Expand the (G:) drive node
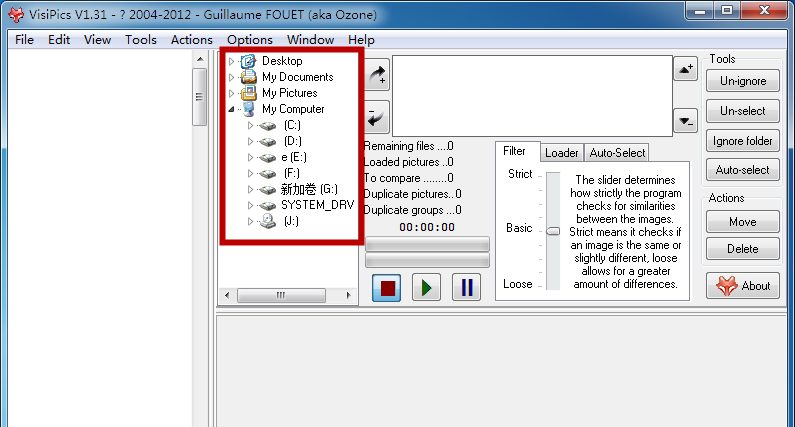Screen dimensions: 795x427 coord(250,189)
